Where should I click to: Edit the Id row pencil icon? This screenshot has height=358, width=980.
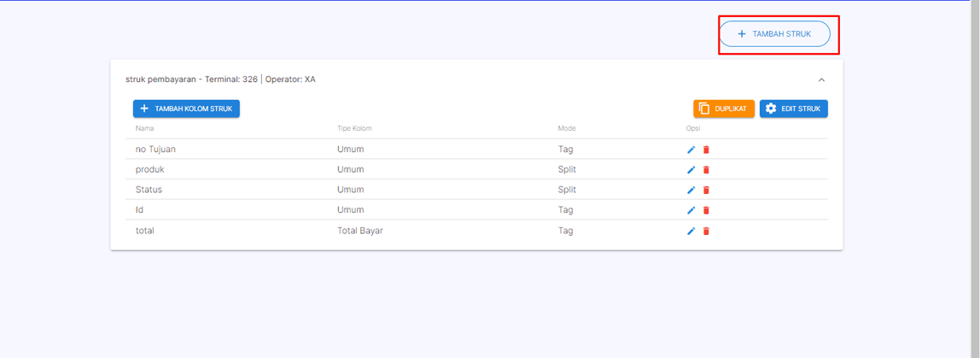point(691,210)
